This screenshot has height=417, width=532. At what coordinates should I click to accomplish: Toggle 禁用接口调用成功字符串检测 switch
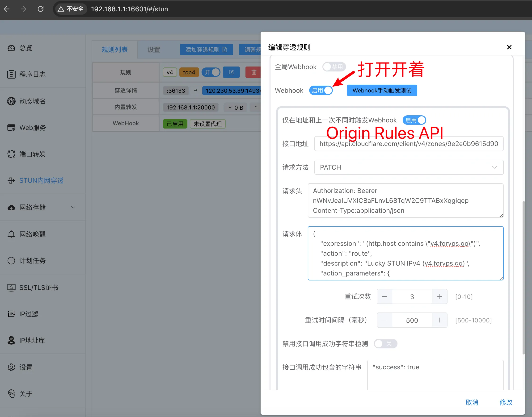(x=385, y=344)
